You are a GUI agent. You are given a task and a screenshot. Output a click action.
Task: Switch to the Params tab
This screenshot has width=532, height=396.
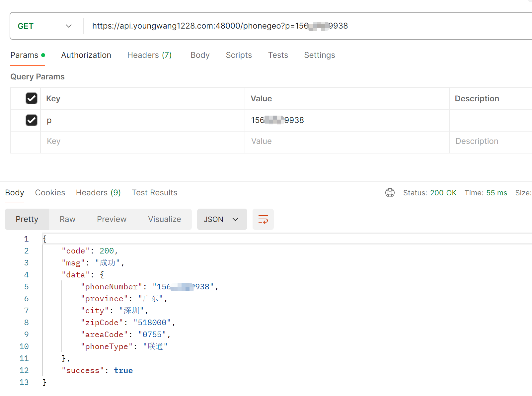click(28, 55)
